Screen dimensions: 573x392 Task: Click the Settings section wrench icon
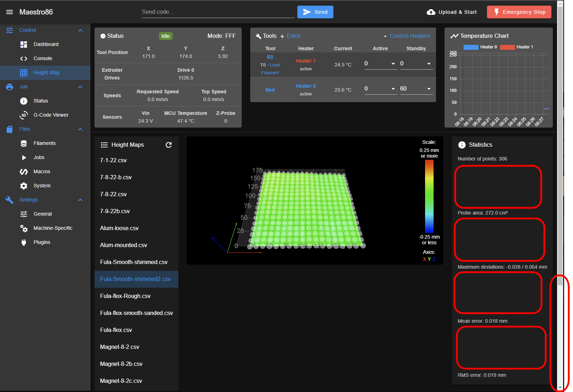tap(10, 200)
